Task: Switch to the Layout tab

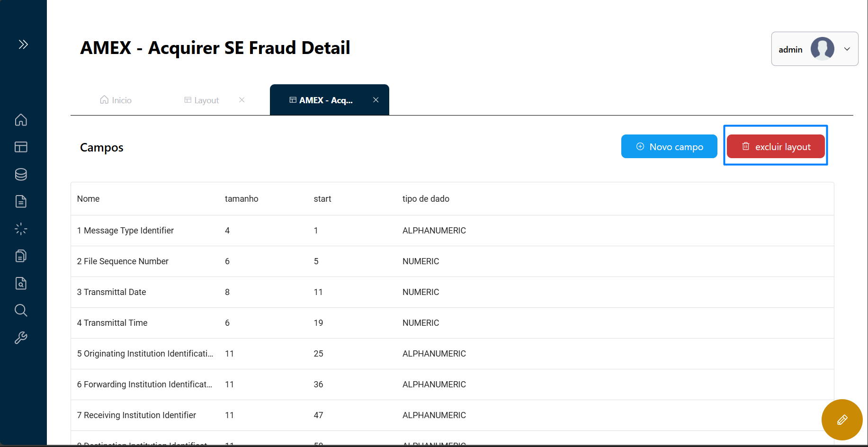Action: (x=202, y=100)
